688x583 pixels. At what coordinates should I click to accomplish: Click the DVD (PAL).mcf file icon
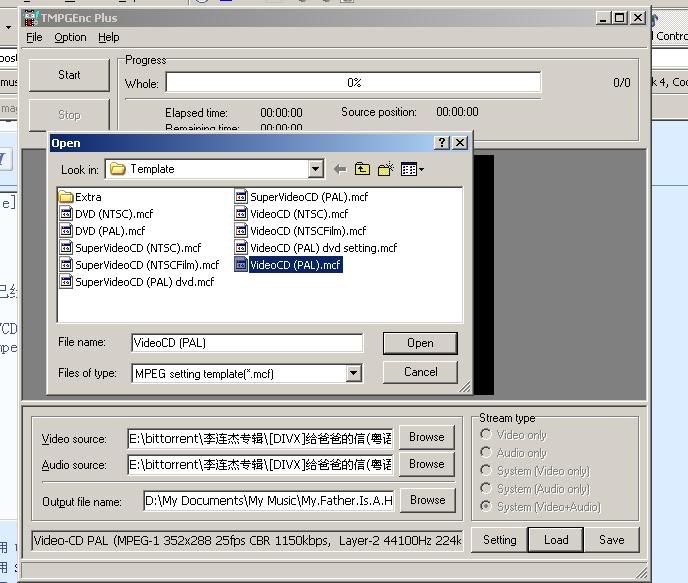[x=66, y=230]
